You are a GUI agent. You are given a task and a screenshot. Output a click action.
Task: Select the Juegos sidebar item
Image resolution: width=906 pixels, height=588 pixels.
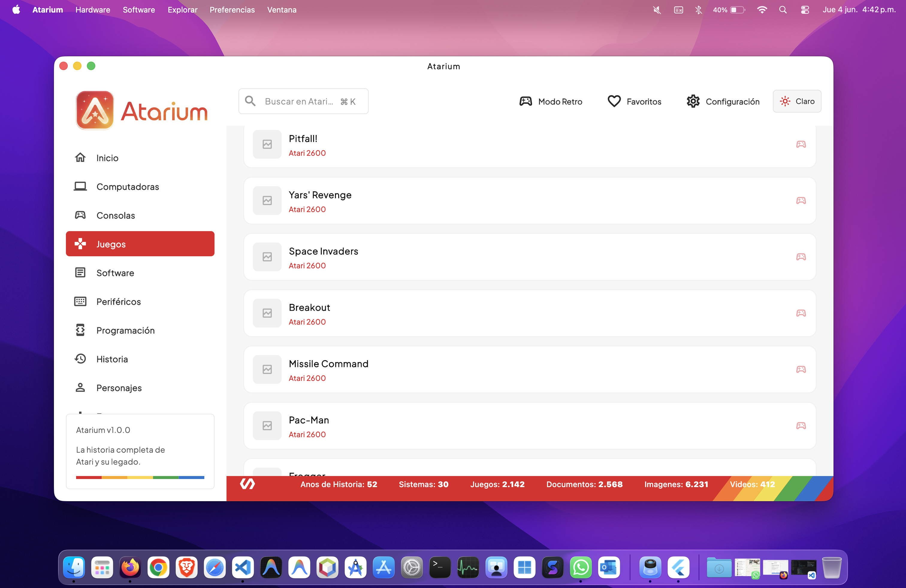[140, 244]
